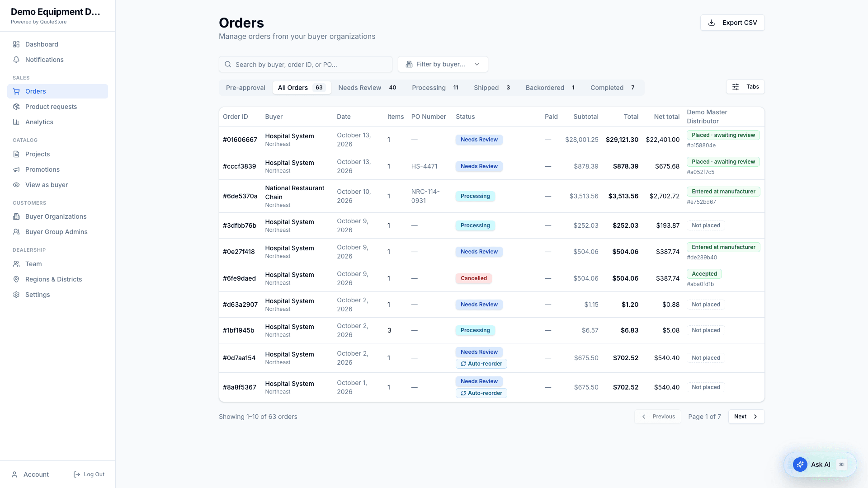Open the Account link in sidebar
This screenshot has width=868, height=488.
30,474
